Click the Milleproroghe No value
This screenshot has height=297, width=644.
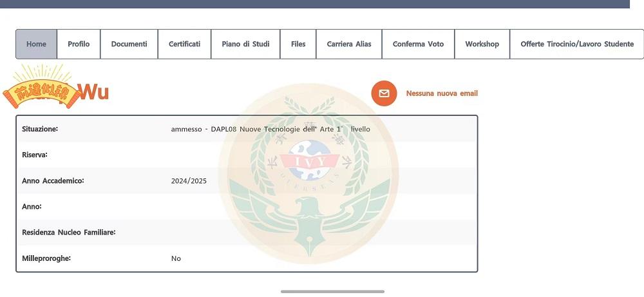point(176,258)
